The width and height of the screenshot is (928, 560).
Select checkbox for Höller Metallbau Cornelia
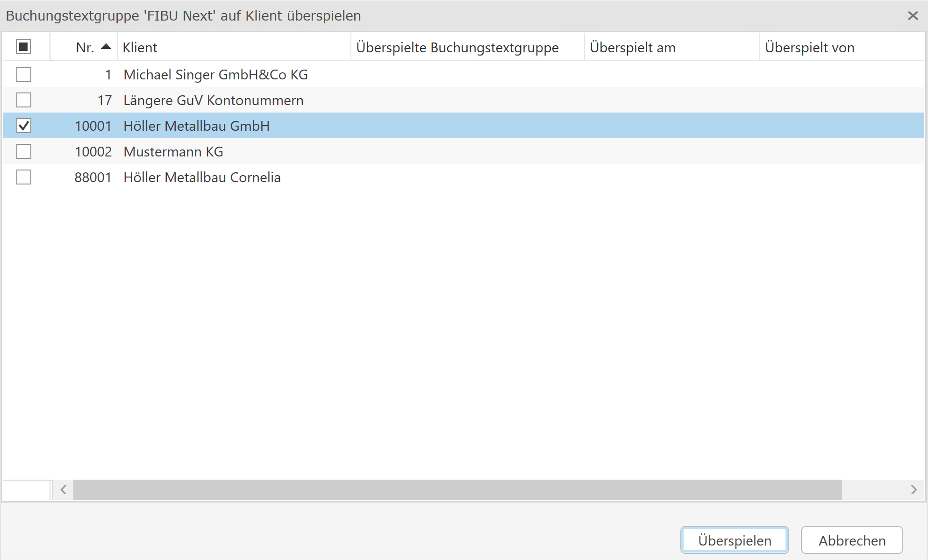[x=24, y=177]
